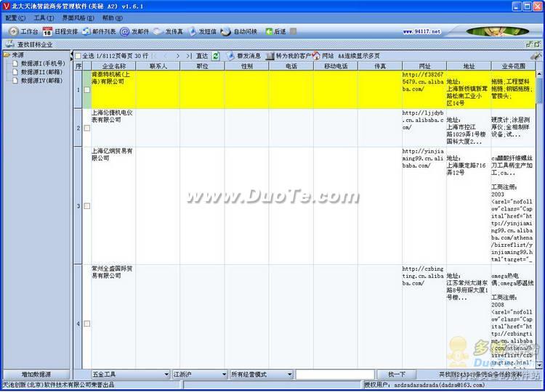Click the yellow 来源 folder icon
This screenshot has width=545, height=392.
pos(7,55)
